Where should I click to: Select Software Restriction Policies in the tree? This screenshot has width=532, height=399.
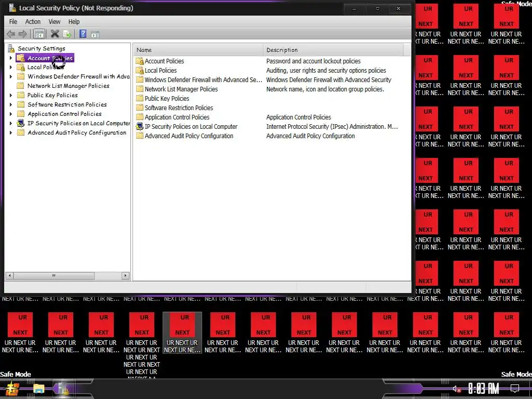pyautogui.click(x=67, y=104)
